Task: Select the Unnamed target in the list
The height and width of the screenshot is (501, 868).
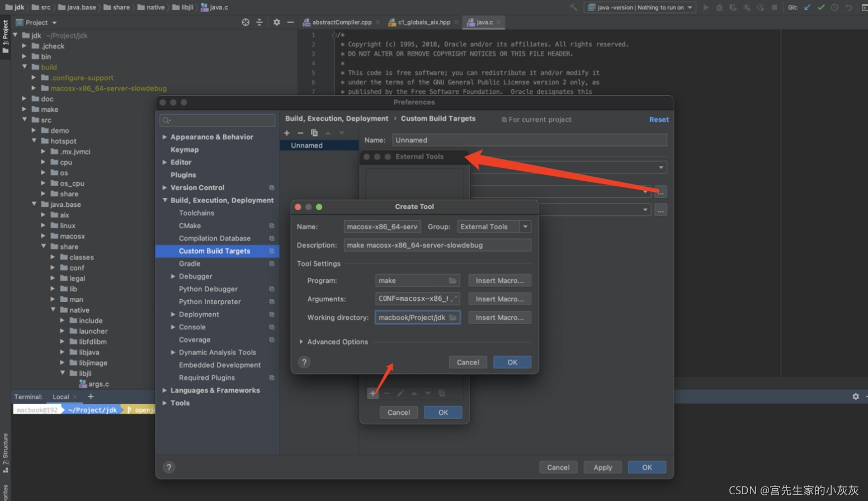Action: point(319,145)
